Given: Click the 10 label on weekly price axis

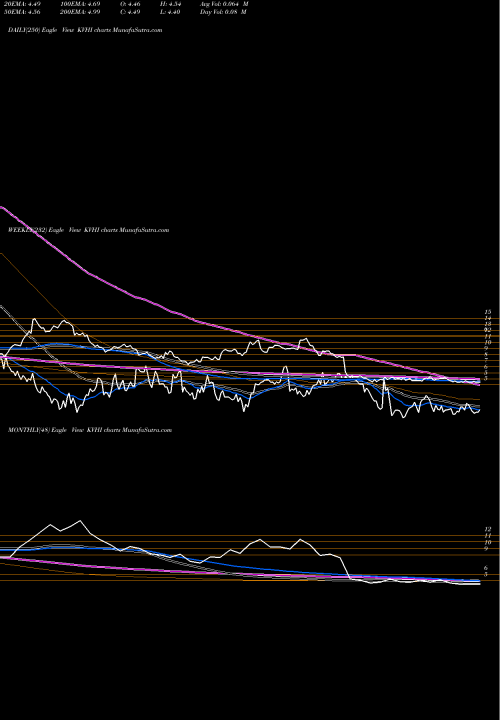Looking at the screenshot, I should [488, 342].
